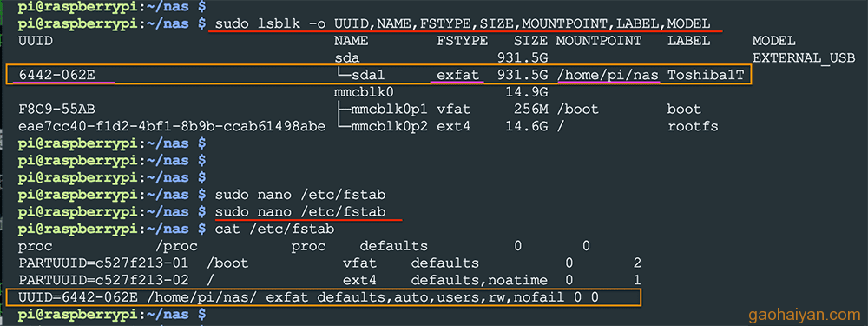Click the FSTYPE column header
This screenshot has width=868, height=326.
coord(462,41)
